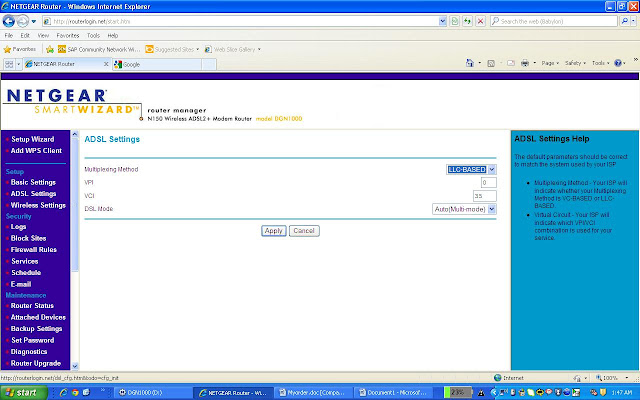Click the Search the web box
The width and height of the screenshot is (640, 400).
pyautogui.click(x=554, y=21)
